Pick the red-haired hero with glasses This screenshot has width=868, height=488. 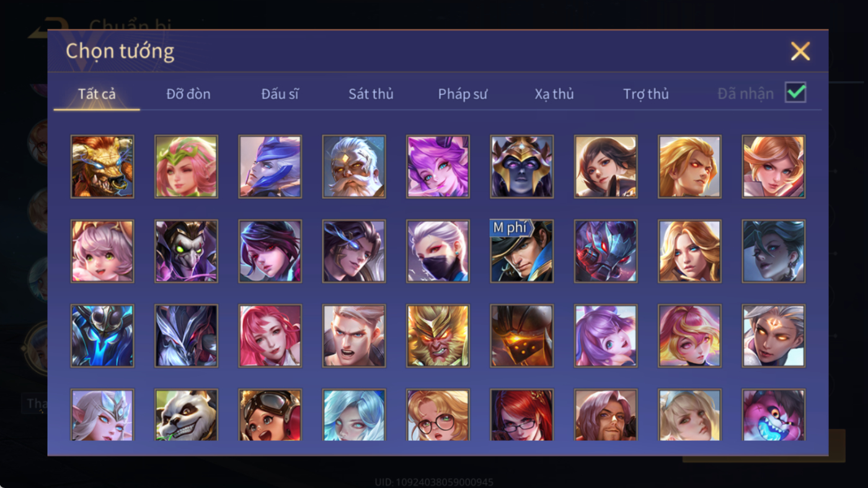pos(522,415)
